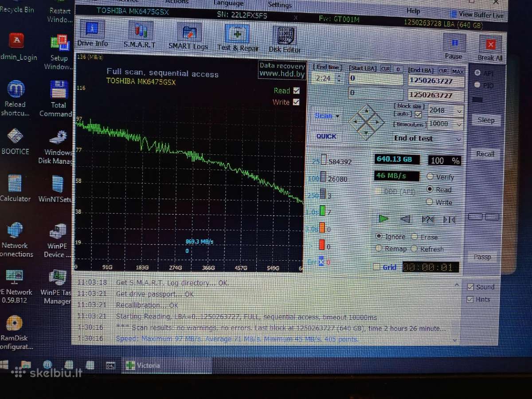Open the S.M.A.R.T toolbar icon

[x=140, y=35]
